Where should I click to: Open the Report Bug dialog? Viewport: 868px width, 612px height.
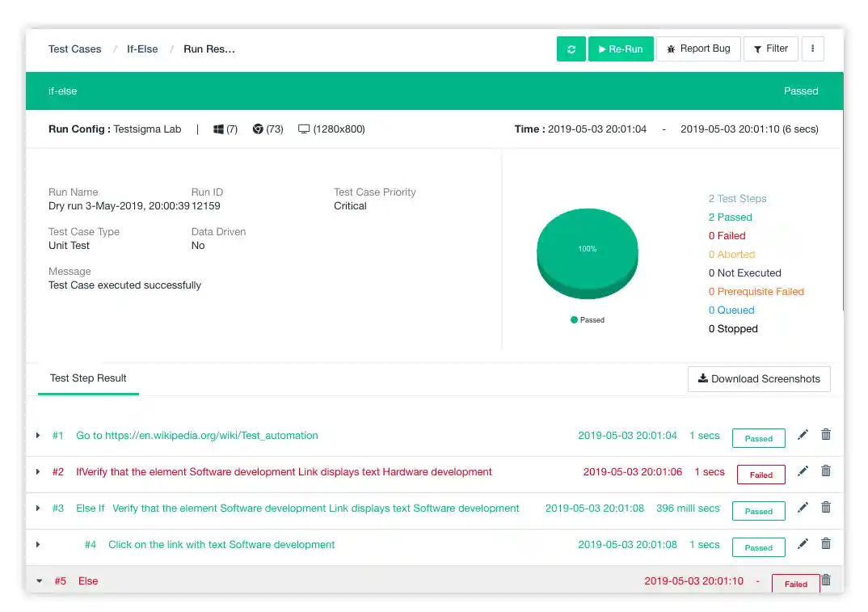coord(698,49)
